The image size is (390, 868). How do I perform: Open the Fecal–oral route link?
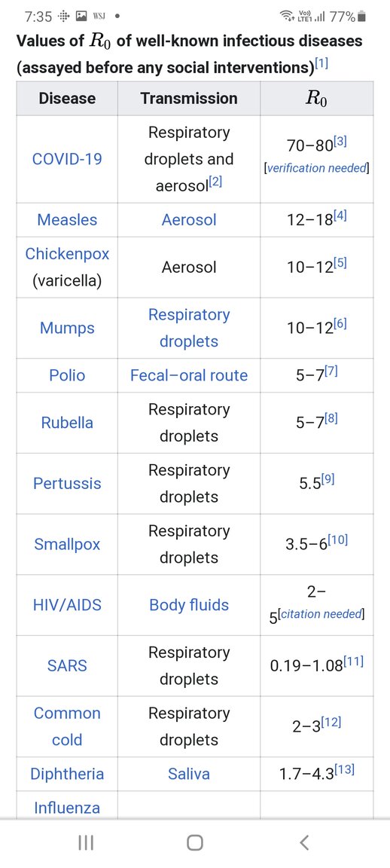click(189, 375)
